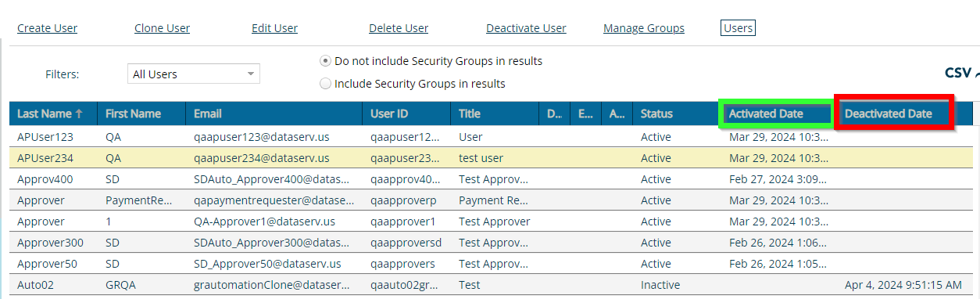The width and height of the screenshot is (980, 299).
Task: Click the truncated A... column header
Action: [x=617, y=113]
